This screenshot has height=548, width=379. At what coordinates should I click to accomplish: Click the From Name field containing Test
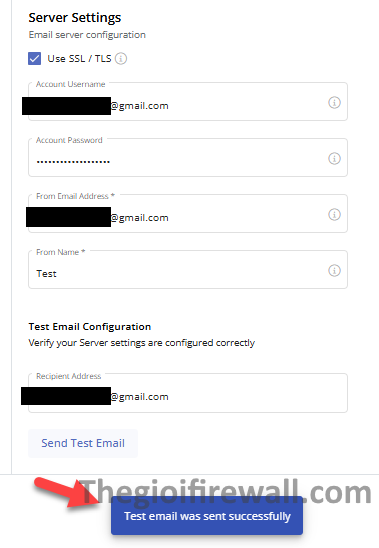(x=188, y=269)
